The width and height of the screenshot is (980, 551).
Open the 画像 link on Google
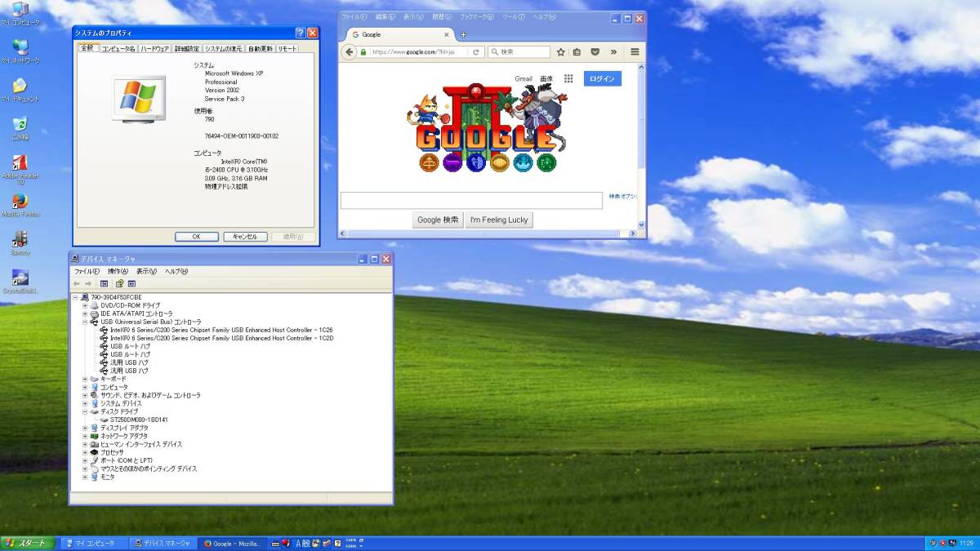pos(546,78)
